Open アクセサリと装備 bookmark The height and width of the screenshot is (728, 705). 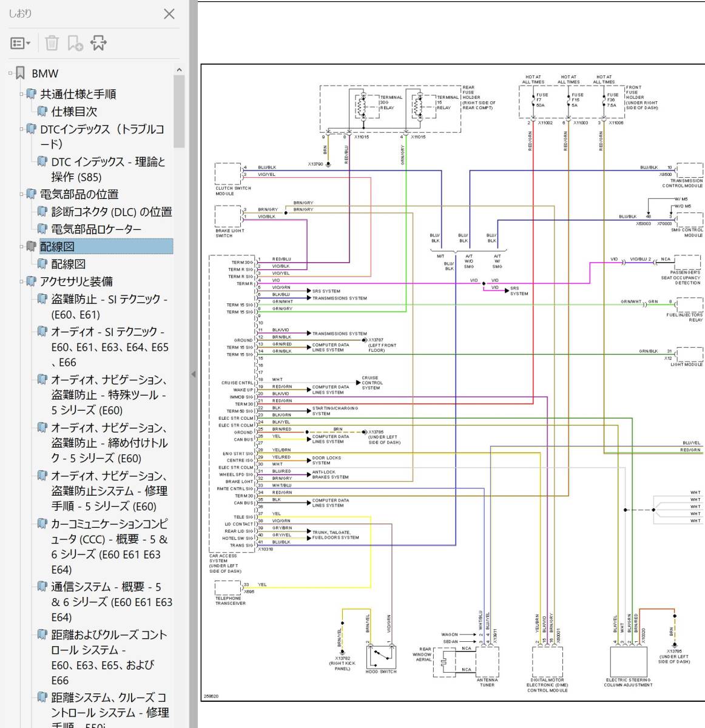coord(76,281)
